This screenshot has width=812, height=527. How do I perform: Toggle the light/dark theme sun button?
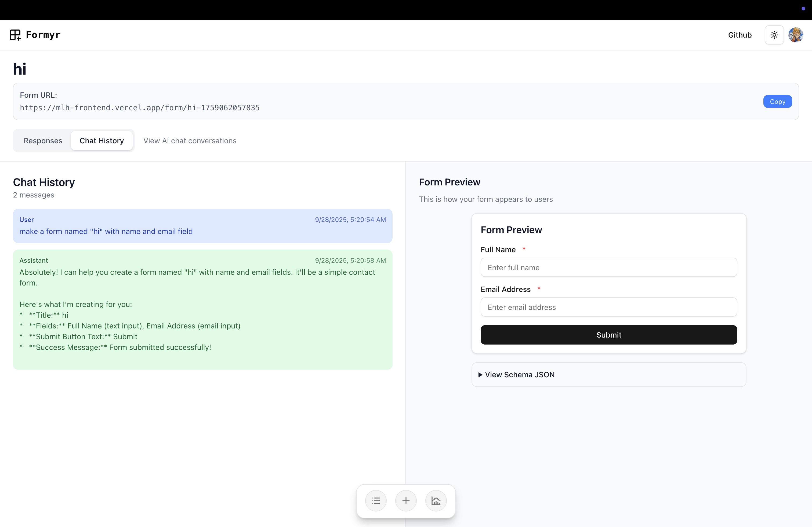click(x=774, y=35)
